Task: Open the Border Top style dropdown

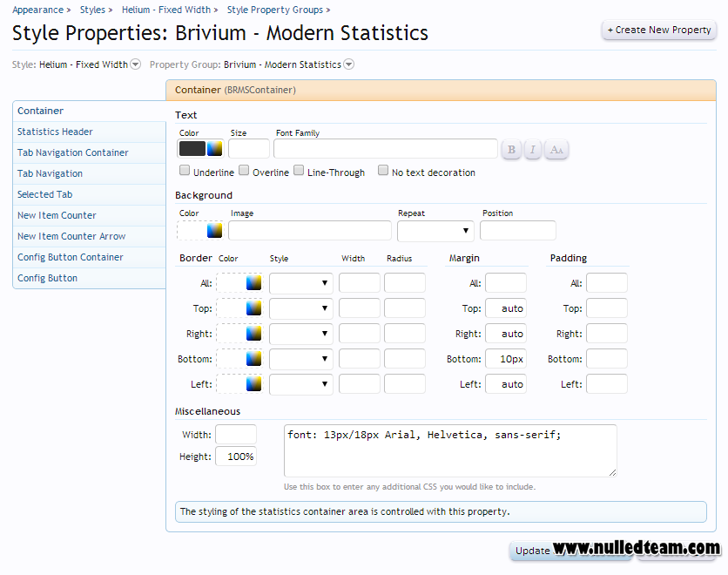Action: point(300,308)
